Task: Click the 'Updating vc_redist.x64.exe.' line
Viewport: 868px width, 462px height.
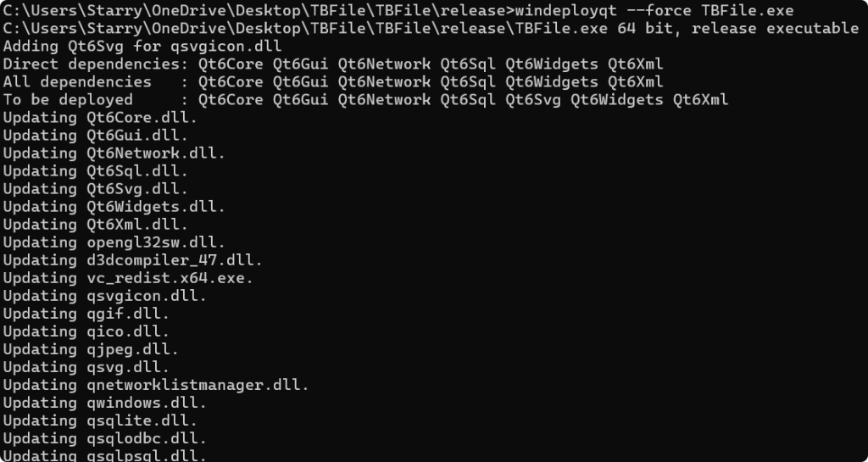Action: coord(128,277)
